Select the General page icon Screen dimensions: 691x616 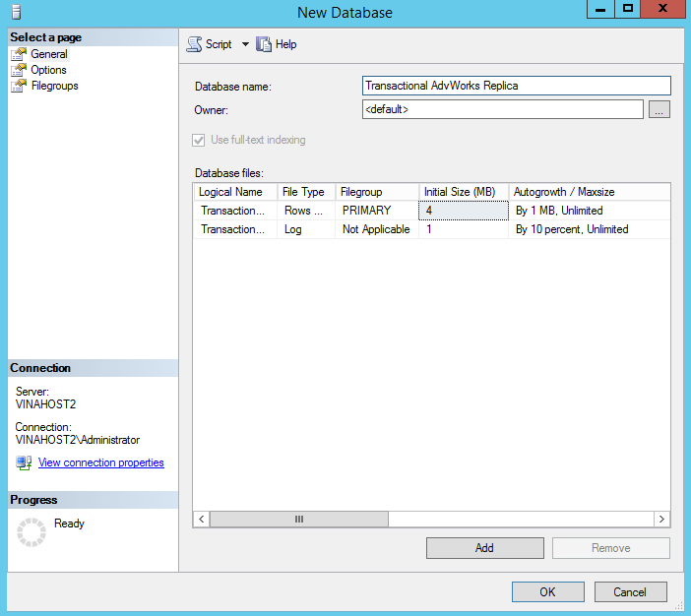coord(18,54)
